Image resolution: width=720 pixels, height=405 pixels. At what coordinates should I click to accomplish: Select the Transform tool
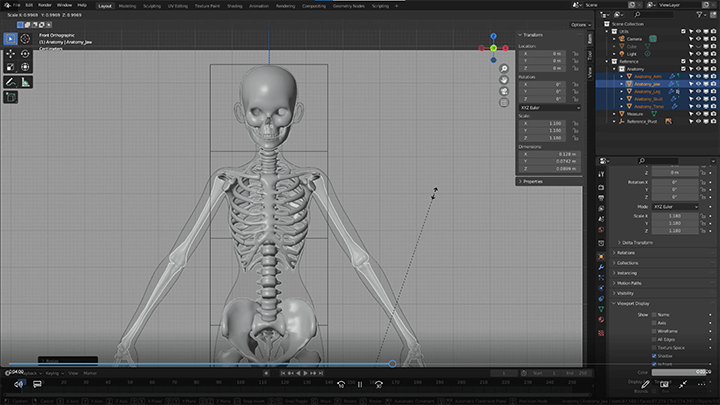tap(25, 67)
